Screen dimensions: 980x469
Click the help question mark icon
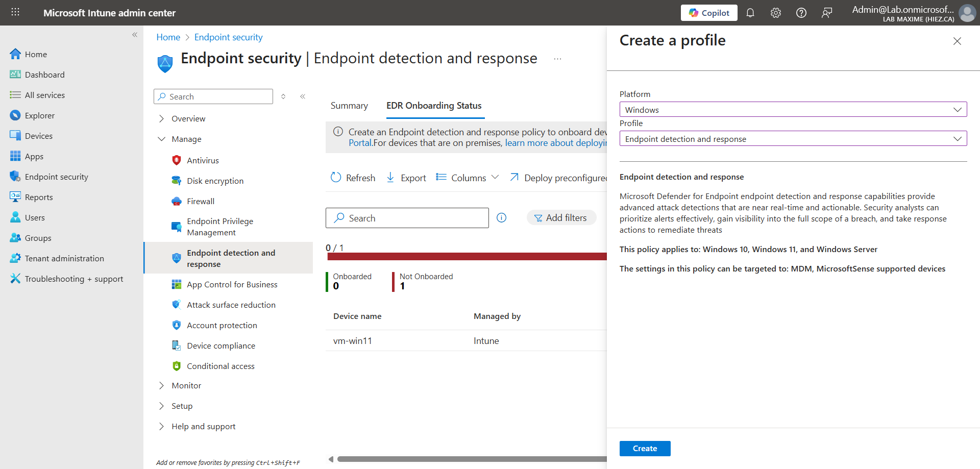tap(801, 13)
